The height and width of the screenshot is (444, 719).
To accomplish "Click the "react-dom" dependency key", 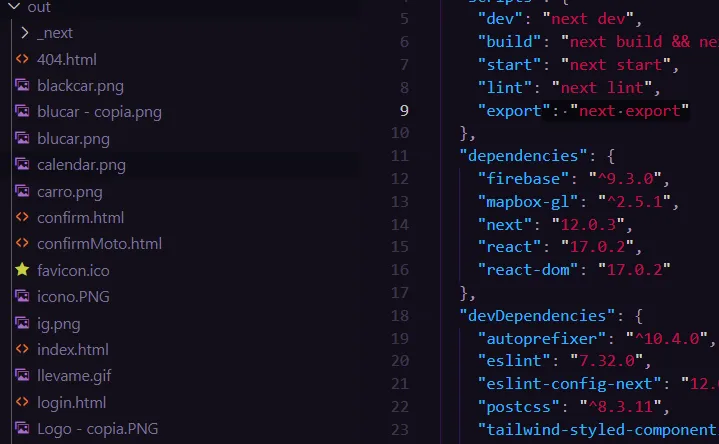I will (x=527, y=270).
